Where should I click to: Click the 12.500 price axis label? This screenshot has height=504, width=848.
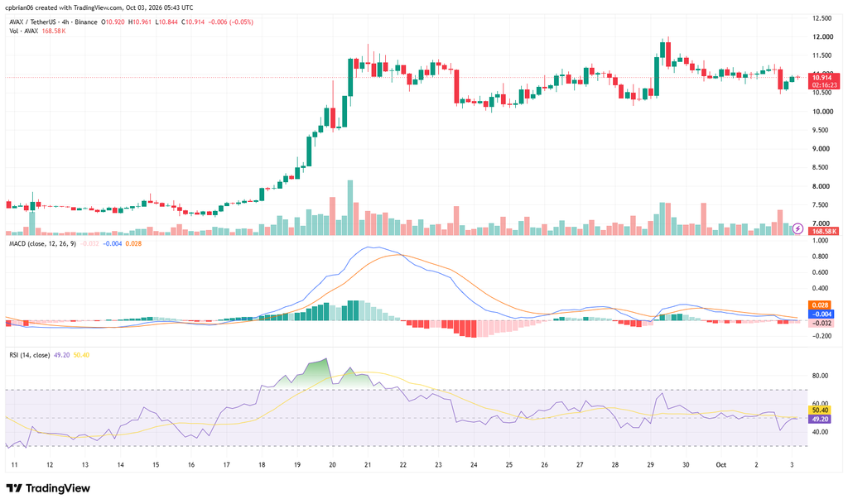click(x=822, y=18)
